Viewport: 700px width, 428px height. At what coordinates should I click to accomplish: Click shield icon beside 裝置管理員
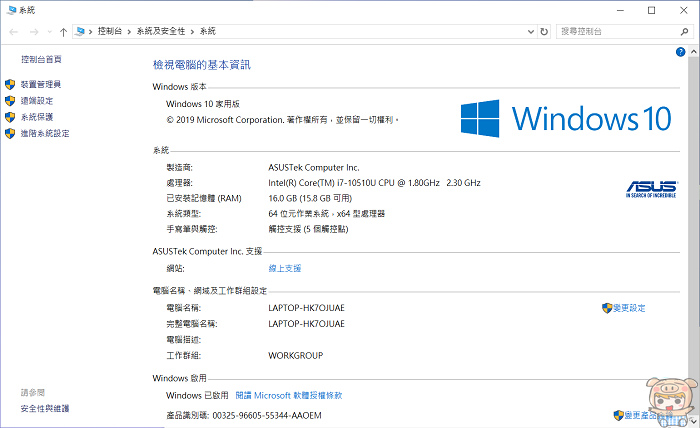pos(10,84)
